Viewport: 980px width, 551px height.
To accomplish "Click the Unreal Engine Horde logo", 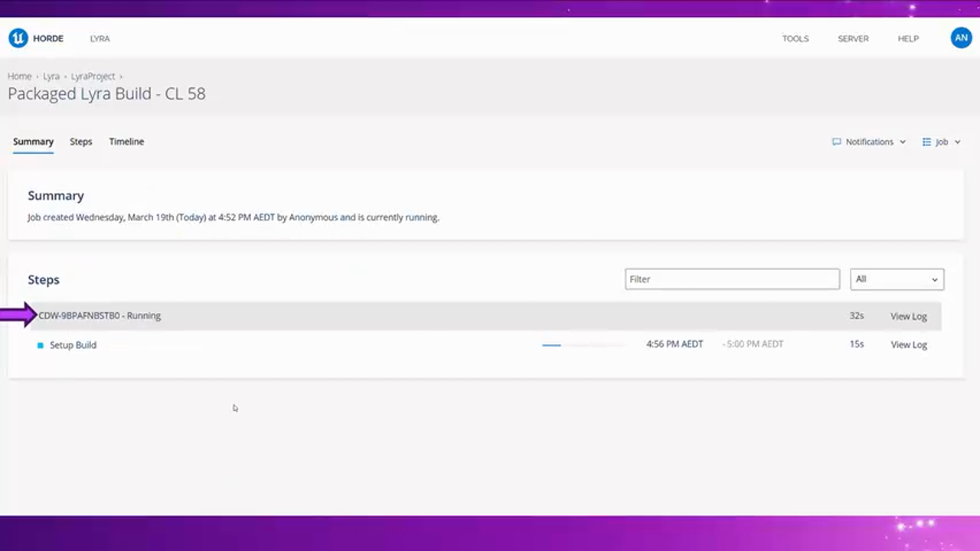I will coord(18,38).
